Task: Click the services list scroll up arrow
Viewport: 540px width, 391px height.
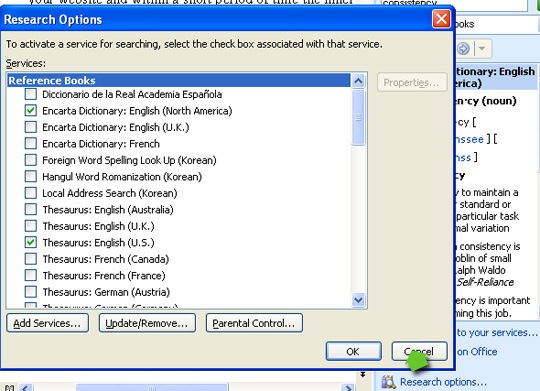Action: point(358,81)
